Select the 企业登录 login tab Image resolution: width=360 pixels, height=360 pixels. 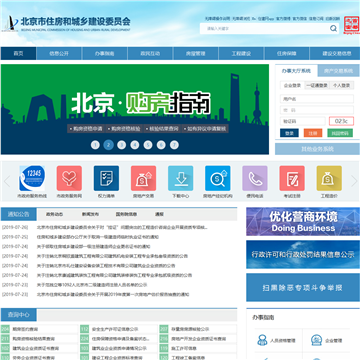pos(292,85)
